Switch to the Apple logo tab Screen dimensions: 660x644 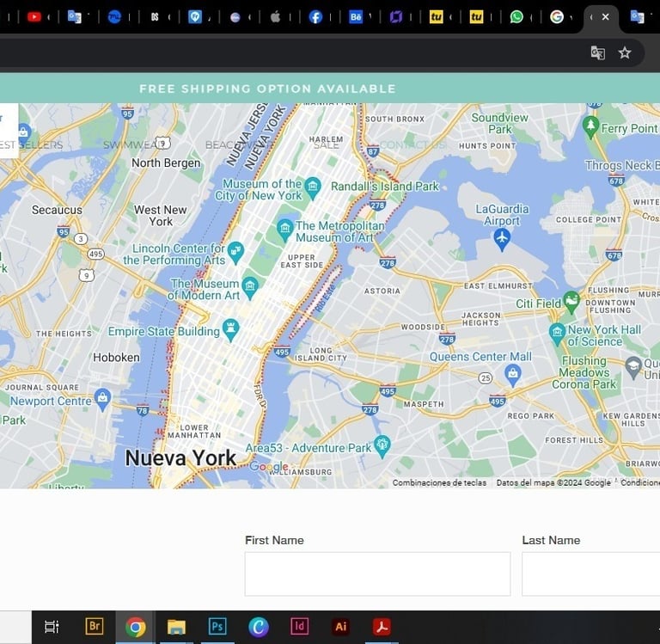click(x=275, y=17)
